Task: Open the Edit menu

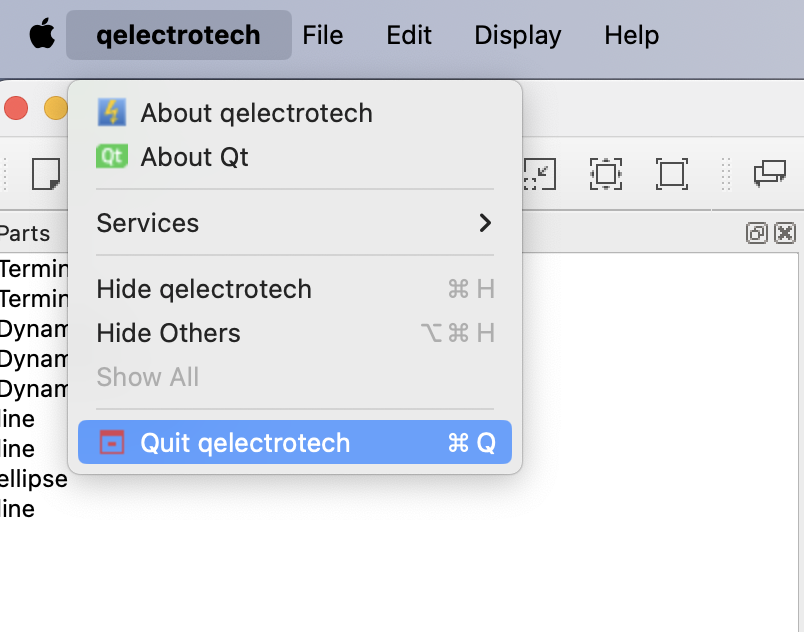Action: pos(409,36)
